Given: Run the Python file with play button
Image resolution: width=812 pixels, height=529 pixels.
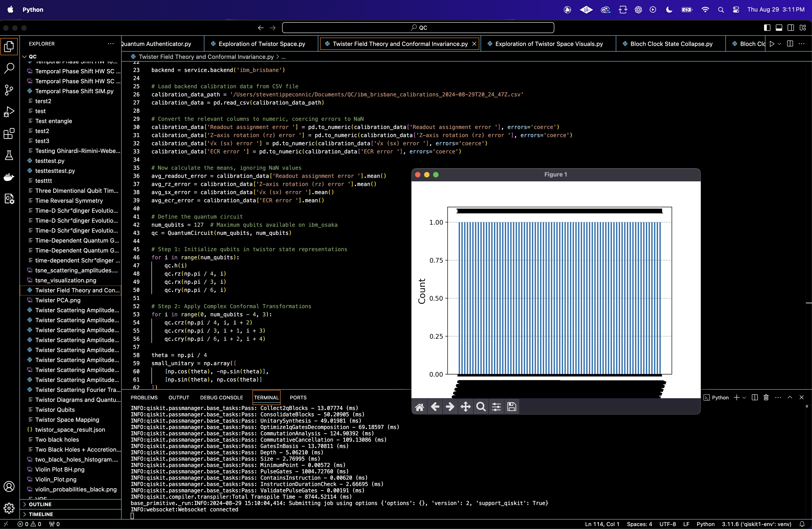Looking at the screenshot, I should tap(772, 44).
